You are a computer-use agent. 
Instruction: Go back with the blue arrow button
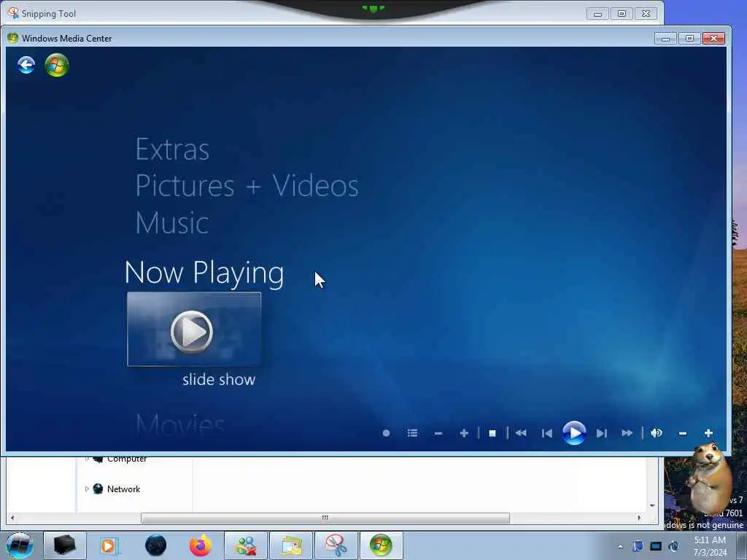point(26,65)
